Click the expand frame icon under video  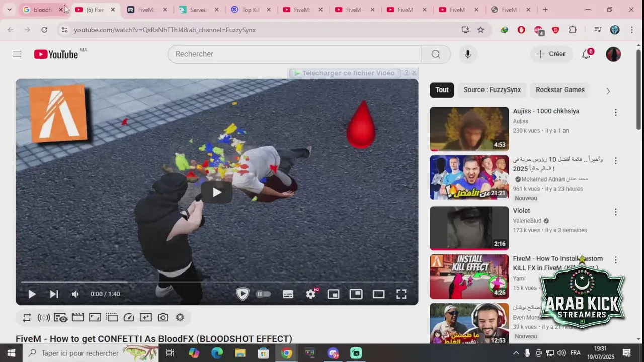coord(95,317)
